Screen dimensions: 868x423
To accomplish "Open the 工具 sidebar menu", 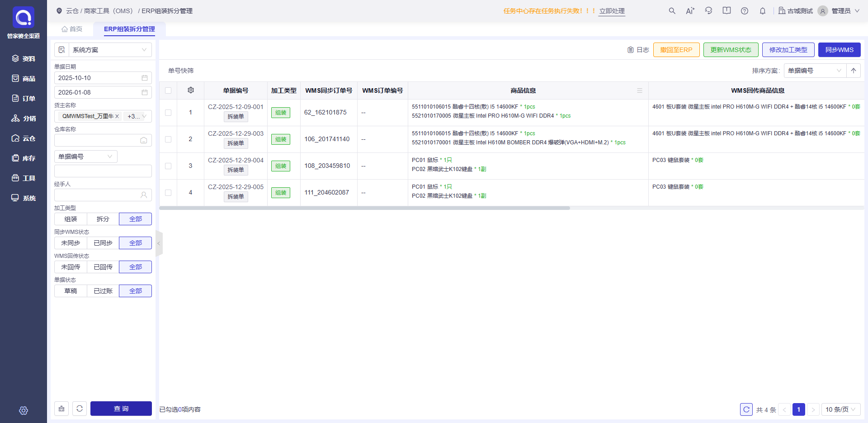I will point(24,178).
